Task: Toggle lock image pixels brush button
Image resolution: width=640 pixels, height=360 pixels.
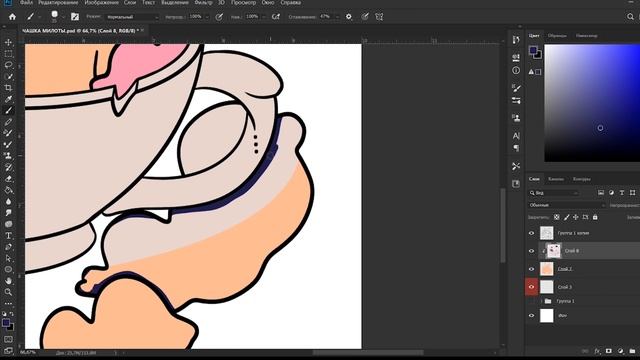Action: [566, 217]
